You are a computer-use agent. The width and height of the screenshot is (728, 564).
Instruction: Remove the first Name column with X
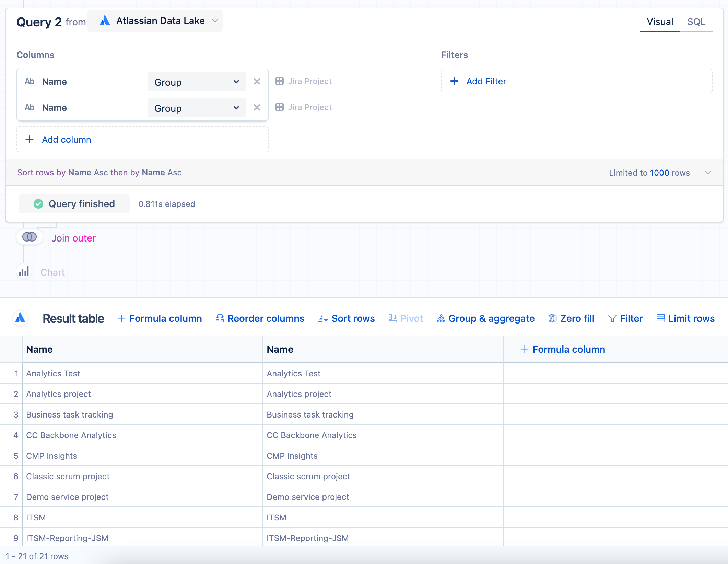257,82
